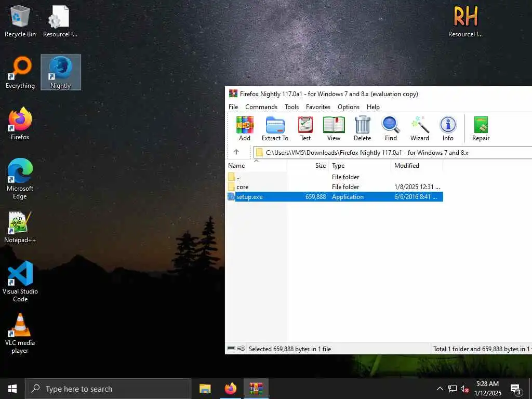Select the Firefox desktop shortcut

pyautogui.click(x=20, y=124)
